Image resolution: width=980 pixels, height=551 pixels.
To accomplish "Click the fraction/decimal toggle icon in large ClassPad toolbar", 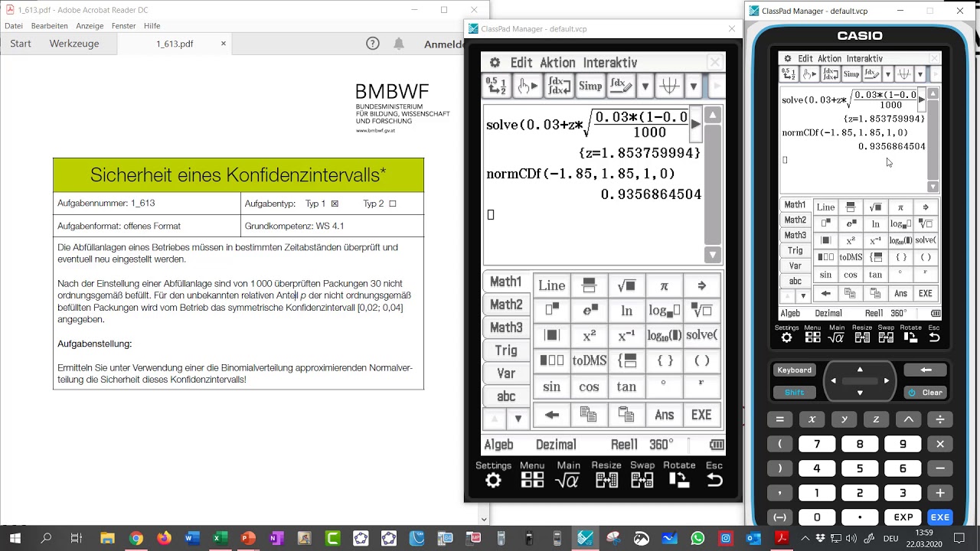I will (496, 86).
